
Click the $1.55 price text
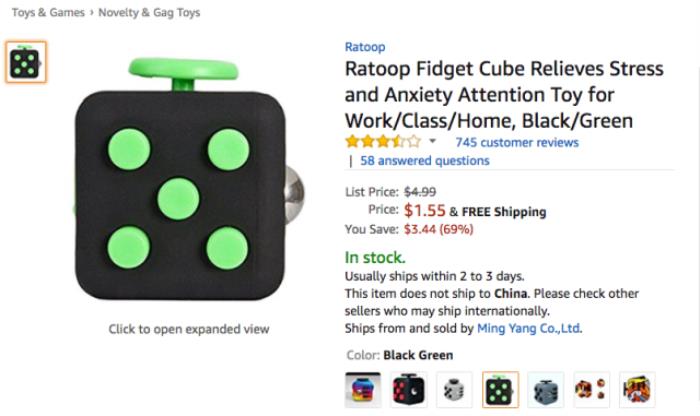point(425,210)
